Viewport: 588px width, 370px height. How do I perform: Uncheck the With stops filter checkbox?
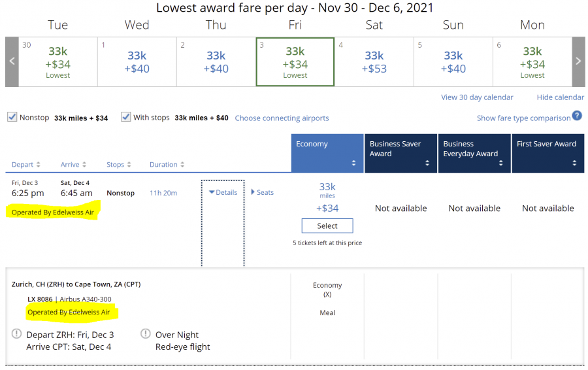click(x=125, y=117)
